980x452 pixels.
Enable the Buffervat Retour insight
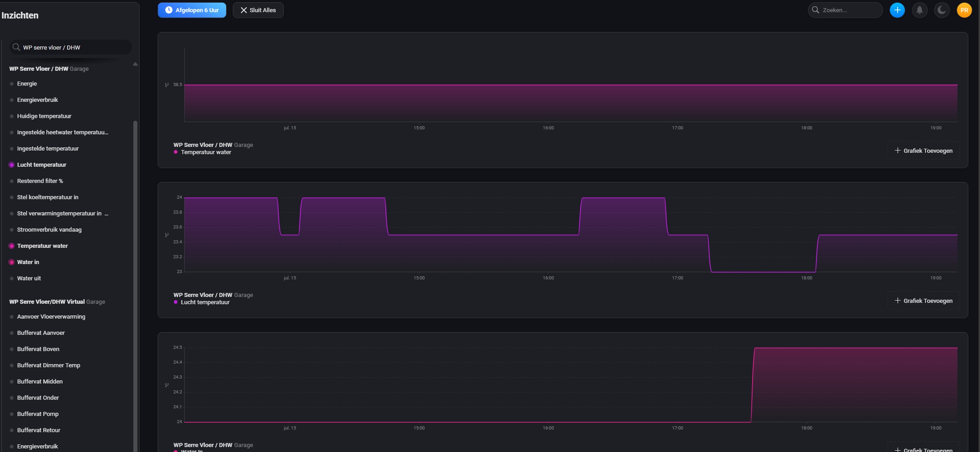(39, 430)
